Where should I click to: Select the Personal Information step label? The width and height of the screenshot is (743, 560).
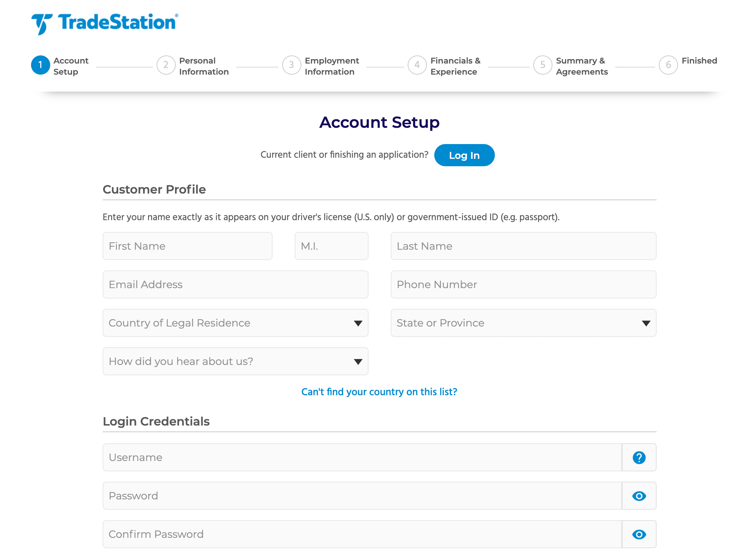pos(203,66)
